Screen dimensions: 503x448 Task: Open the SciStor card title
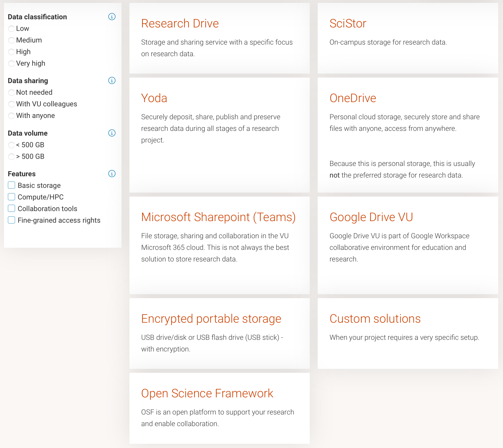348,23
